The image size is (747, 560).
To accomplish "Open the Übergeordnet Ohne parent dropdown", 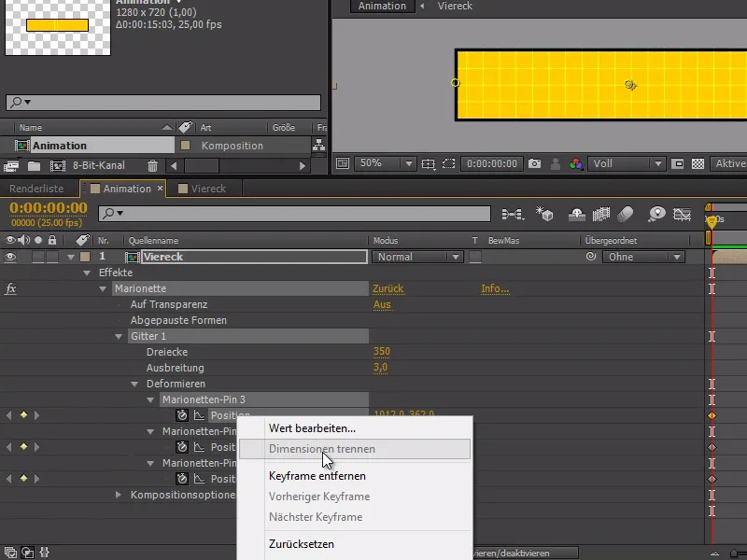I will coord(643,258).
